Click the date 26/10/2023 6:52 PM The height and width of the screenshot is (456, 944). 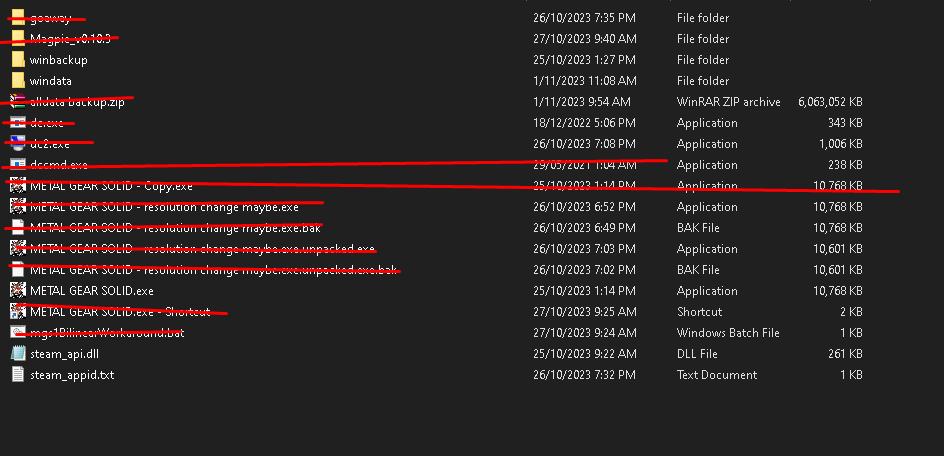pyautogui.click(x=584, y=207)
